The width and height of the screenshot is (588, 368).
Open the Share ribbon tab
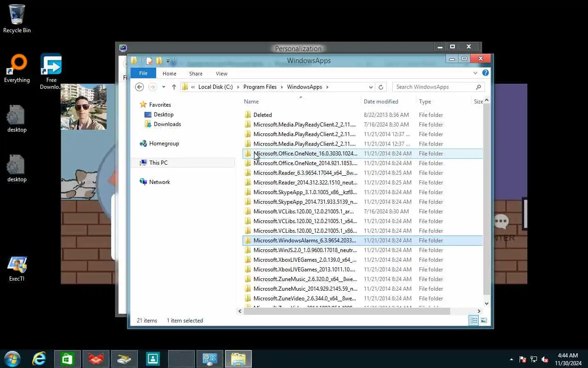(x=196, y=74)
